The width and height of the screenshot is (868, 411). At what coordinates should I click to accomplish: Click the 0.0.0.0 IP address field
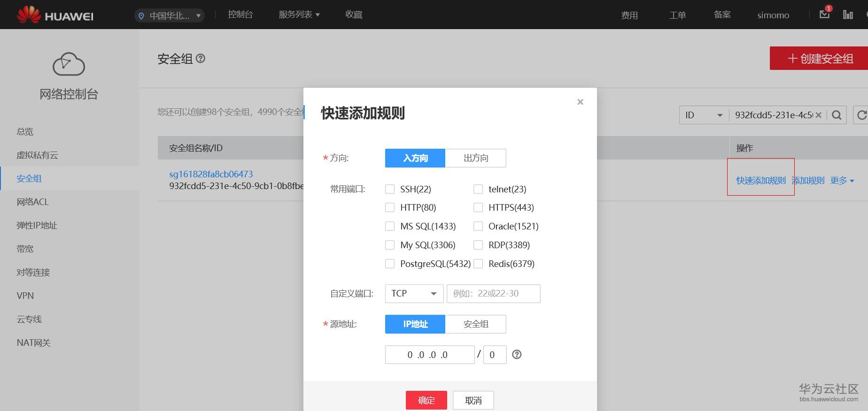[430, 355]
